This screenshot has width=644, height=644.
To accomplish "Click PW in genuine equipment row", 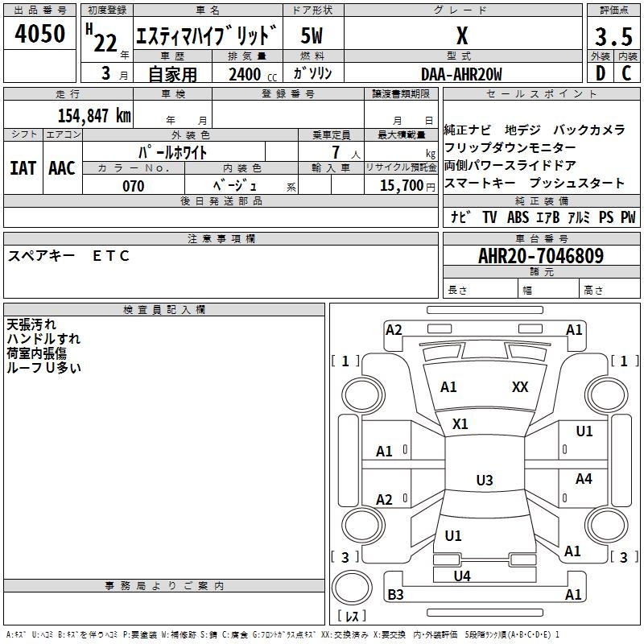I will coord(628,217).
